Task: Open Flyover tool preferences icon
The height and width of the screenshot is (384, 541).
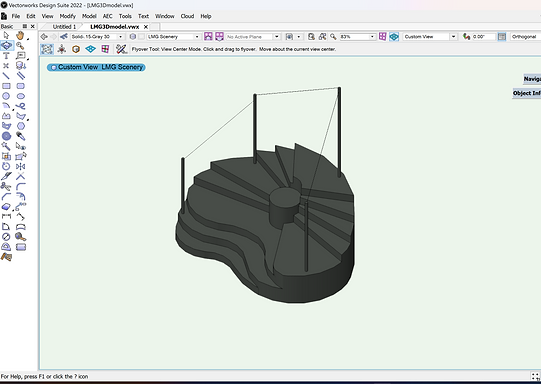Action: [x=121, y=49]
